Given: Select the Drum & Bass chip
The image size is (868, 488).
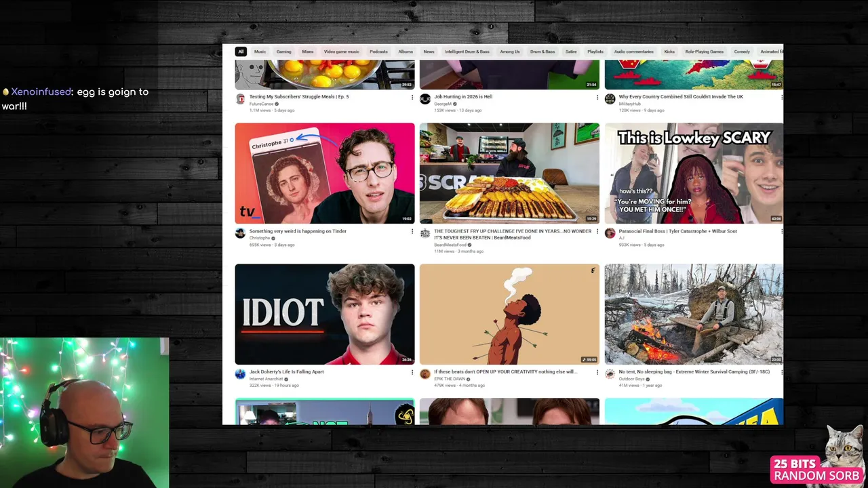Looking at the screenshot, I should pos(542,52).
